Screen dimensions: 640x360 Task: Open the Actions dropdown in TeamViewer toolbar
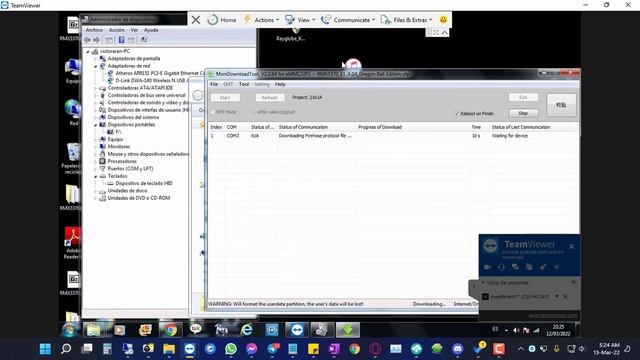261,20
